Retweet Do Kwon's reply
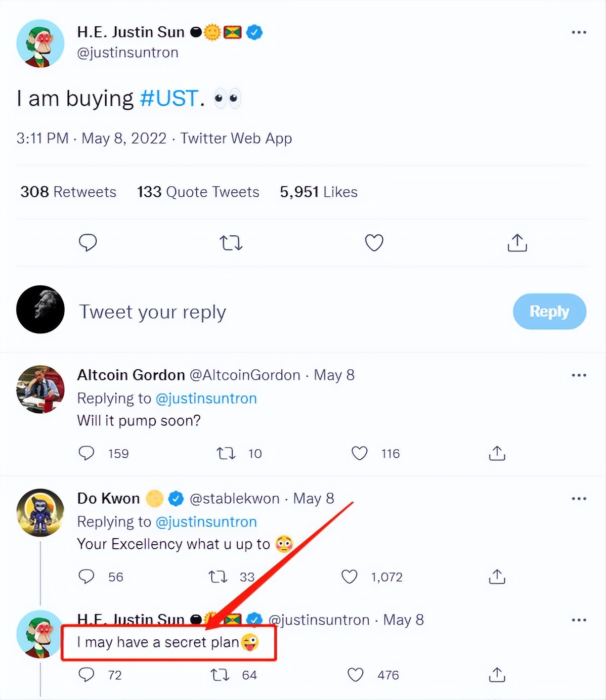 point(219,577)
